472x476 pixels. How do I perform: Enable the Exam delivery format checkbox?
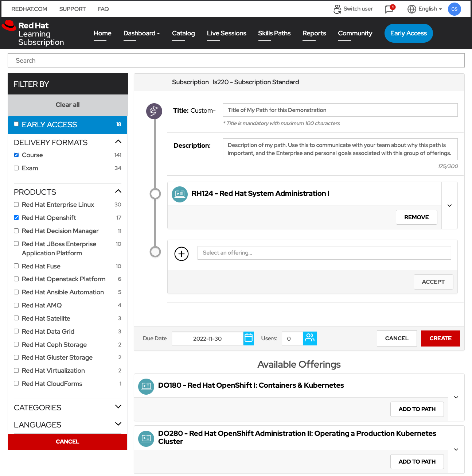[16, 168]
